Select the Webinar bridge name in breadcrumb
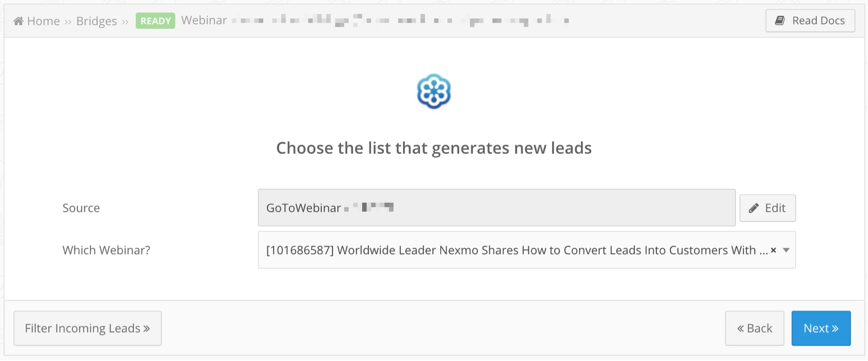Viewport: 868px width, 361px height. (204, 20)
